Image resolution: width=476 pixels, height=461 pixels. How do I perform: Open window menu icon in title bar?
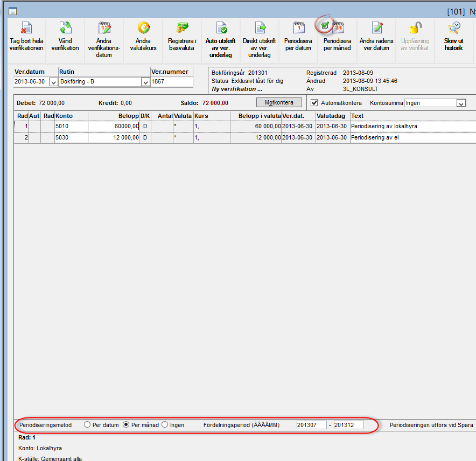(12, 11)
